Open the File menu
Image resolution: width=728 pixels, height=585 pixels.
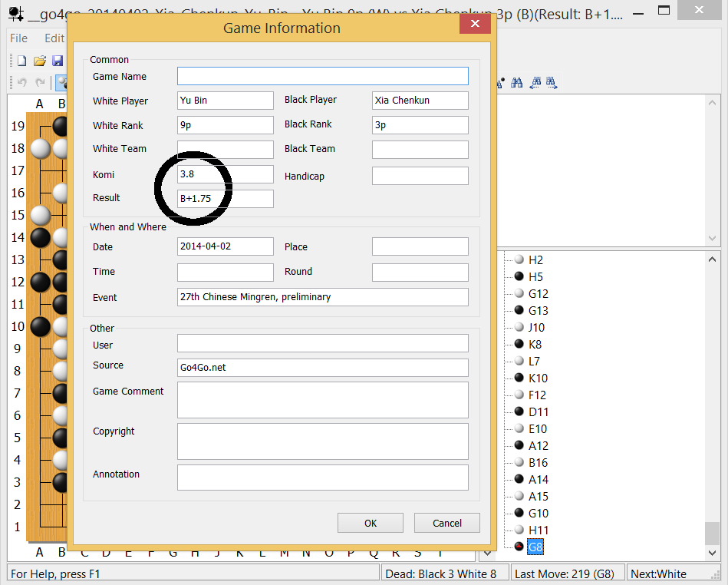[19, 38]
